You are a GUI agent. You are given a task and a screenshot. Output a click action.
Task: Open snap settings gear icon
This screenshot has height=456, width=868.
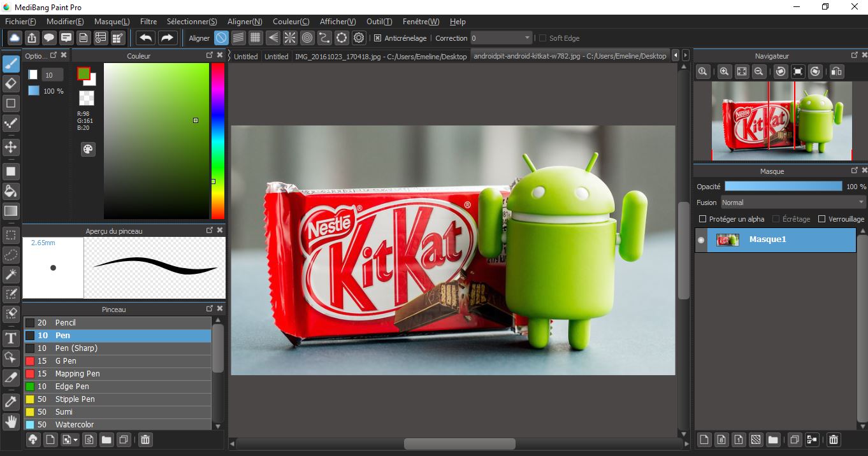[359, 38]
